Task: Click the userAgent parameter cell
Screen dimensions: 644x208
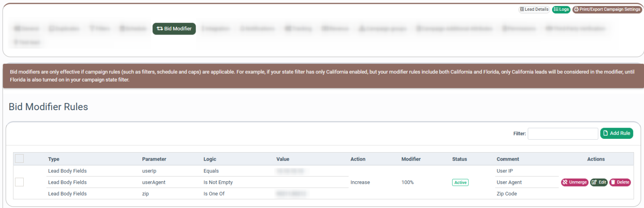Action: click(x=154, y=182)
